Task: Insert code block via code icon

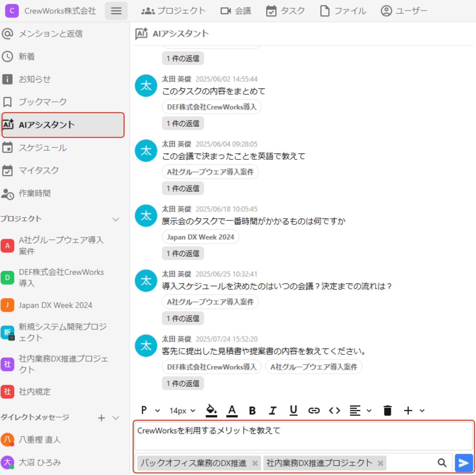Action: coord(335,410)
